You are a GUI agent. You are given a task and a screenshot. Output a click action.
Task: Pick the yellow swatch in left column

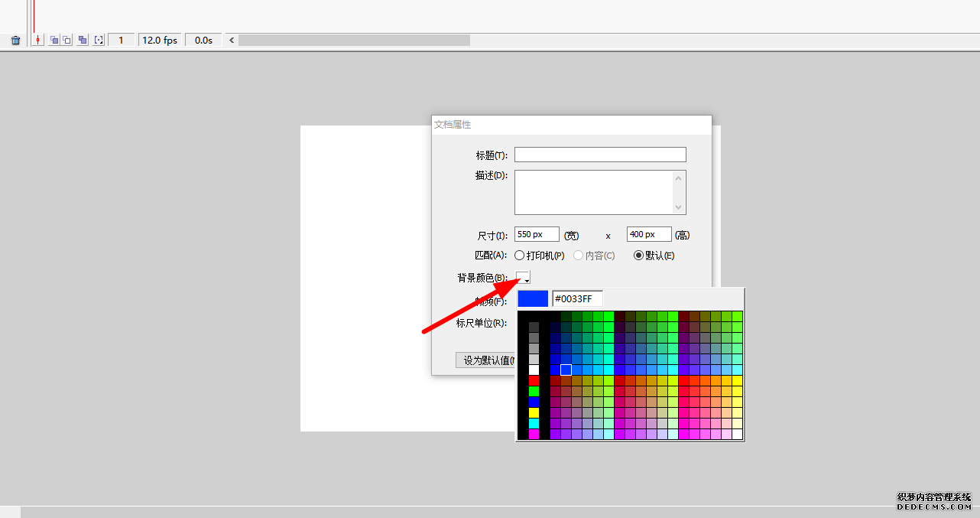534,412
